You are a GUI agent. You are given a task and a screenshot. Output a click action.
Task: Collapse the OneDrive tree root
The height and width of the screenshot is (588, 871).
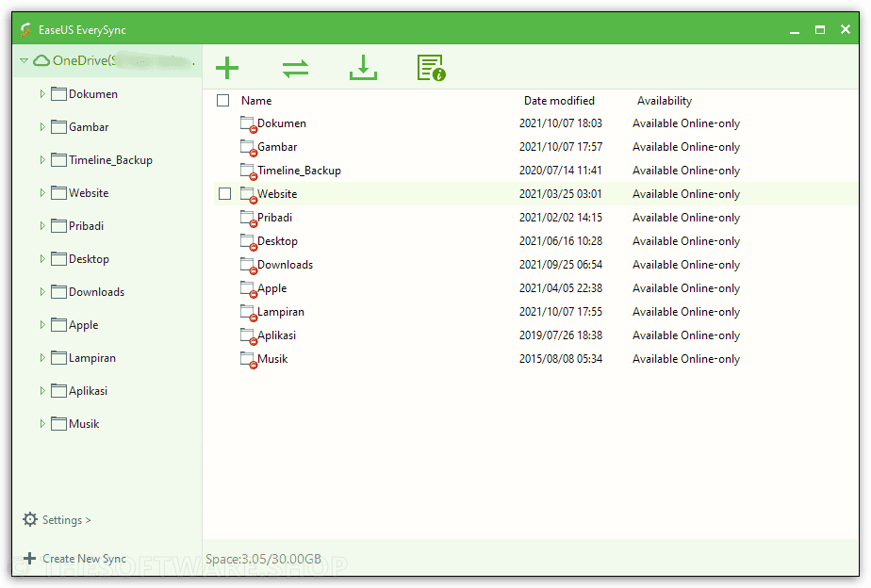24,60
